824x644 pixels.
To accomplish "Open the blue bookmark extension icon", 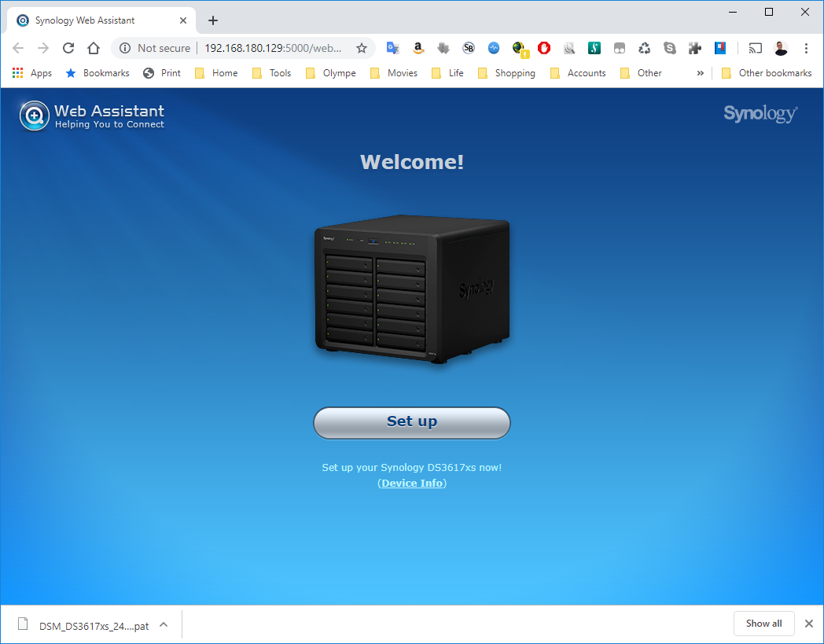I will (x=720, y=49).
